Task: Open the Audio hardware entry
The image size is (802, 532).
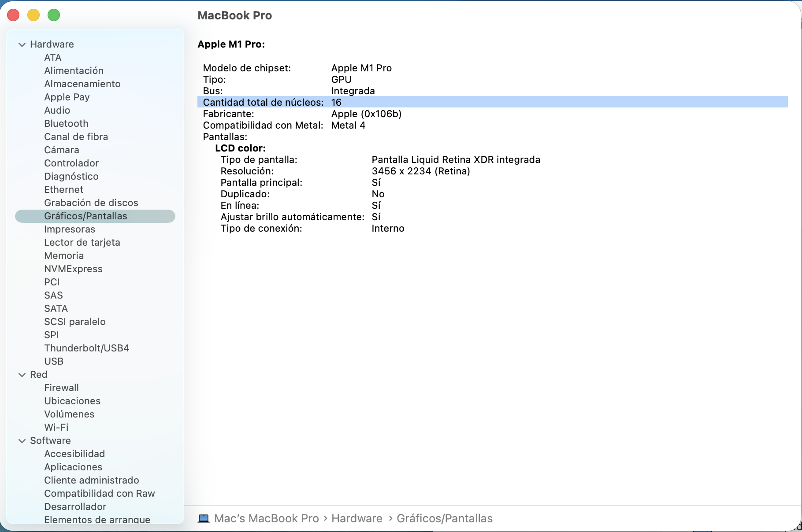Action: (x=57, y=110)
